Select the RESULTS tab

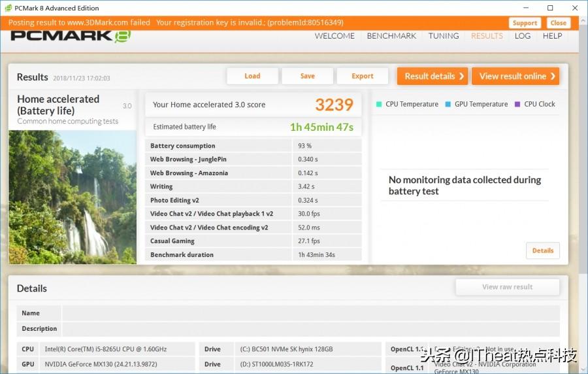tap(487, 36)
